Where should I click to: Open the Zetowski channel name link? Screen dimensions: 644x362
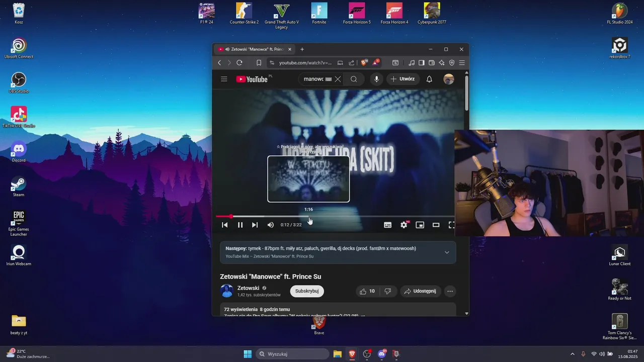coord(248,288)
